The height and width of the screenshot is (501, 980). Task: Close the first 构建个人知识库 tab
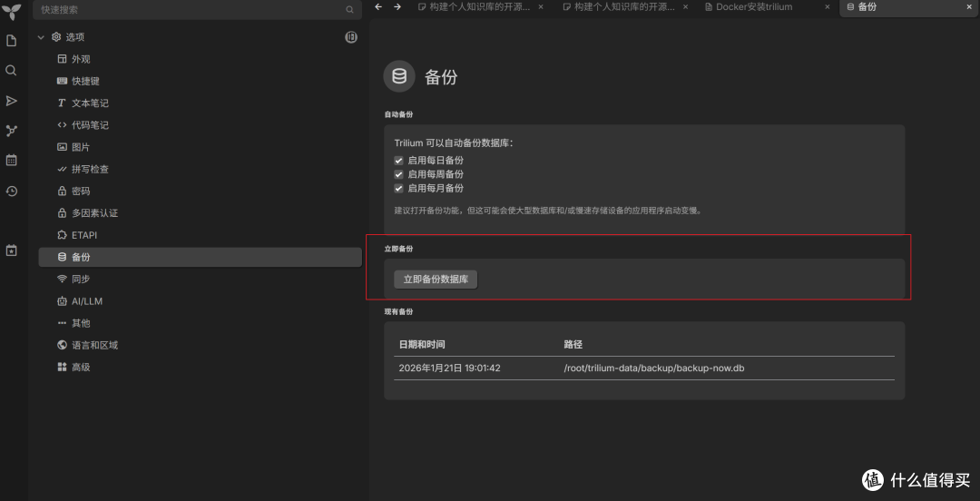[x=541, y=7]
